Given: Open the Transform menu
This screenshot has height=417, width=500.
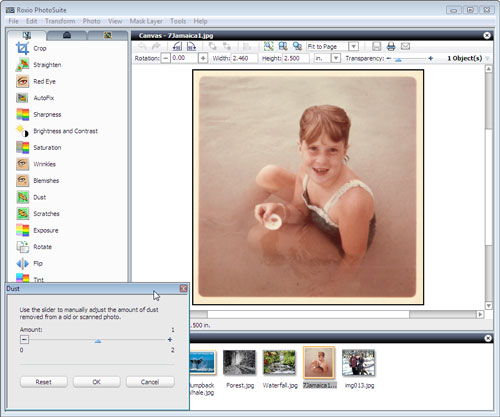Looking at the screenshot, I should (x=60, y=21).
